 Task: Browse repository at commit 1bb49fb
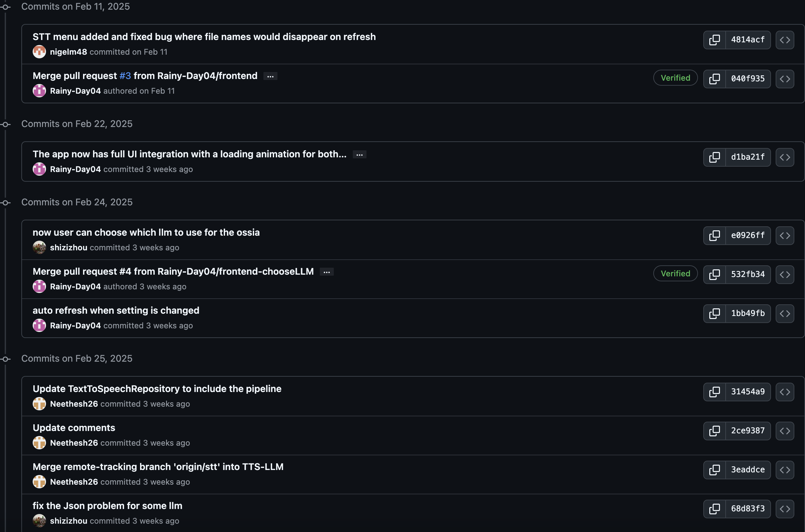785,313
